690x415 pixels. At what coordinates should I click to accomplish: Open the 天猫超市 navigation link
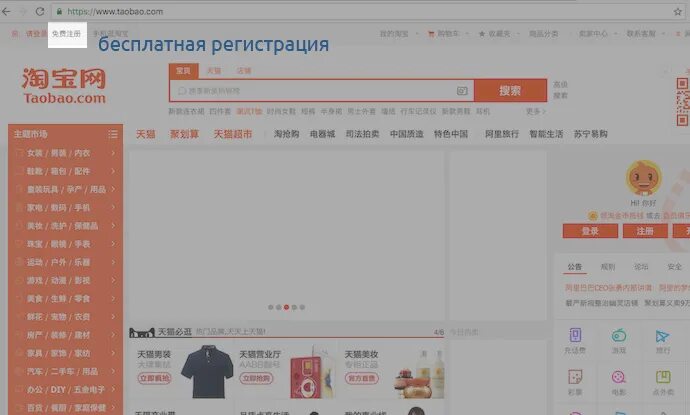pos(233,134)
